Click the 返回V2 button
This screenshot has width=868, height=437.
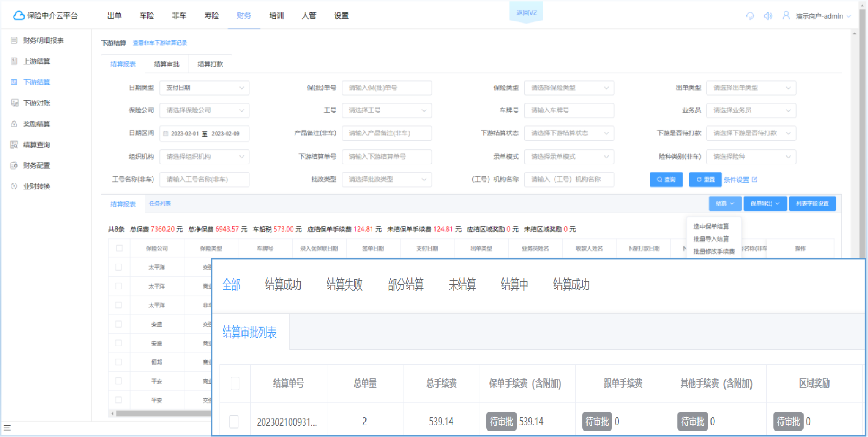(x=526, y=12)
